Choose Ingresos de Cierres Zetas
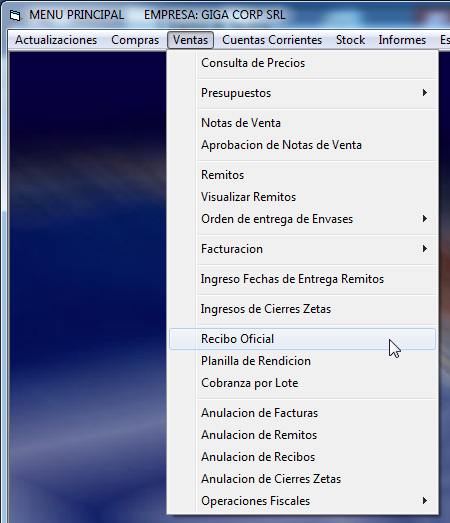Image resolution: width=450 pixels, height=523 pixels. [303, 309]
